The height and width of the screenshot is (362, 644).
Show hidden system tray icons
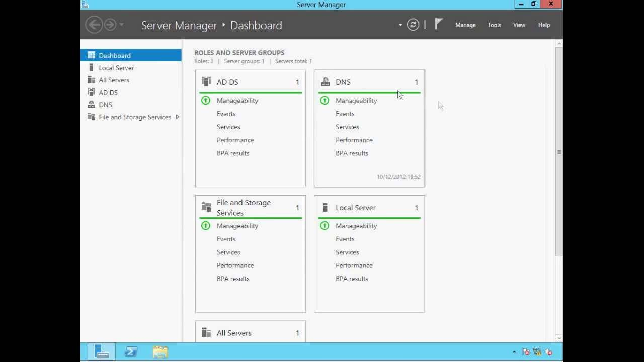point(514,352)
